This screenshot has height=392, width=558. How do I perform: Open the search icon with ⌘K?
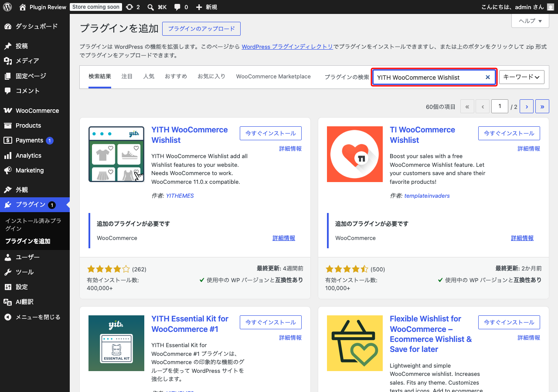(150, 7)
